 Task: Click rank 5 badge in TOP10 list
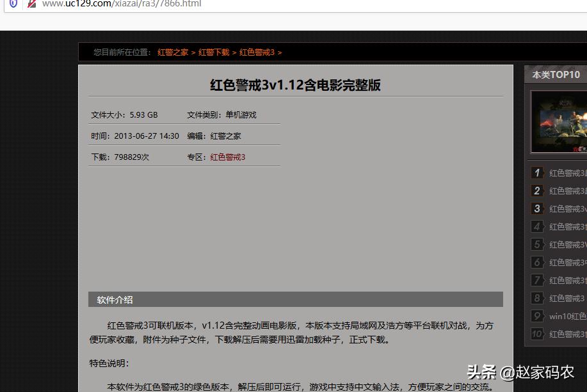tap(537, 244)
